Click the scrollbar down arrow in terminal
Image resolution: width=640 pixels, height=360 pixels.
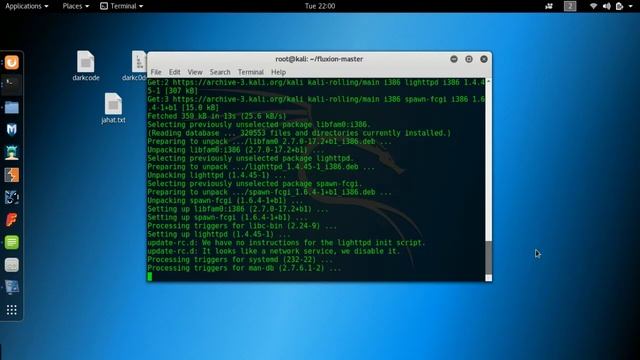[x=488, y=278]
